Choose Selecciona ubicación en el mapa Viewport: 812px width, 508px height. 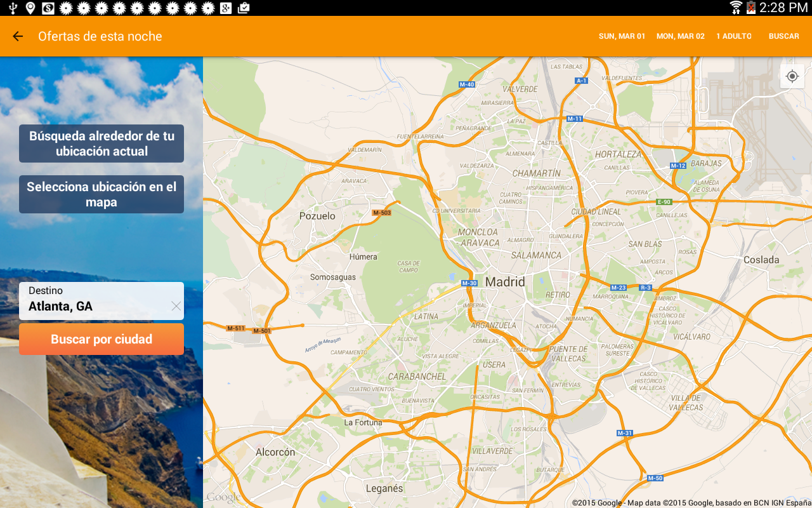101,194
